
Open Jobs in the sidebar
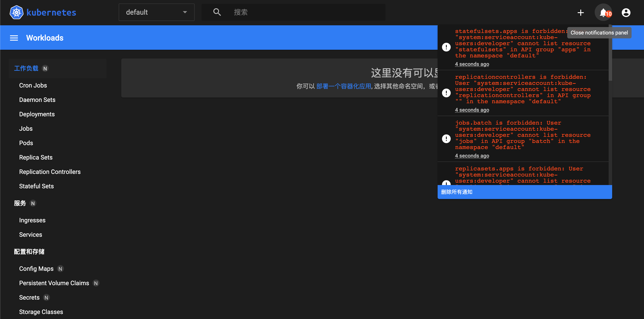(26, 129)
